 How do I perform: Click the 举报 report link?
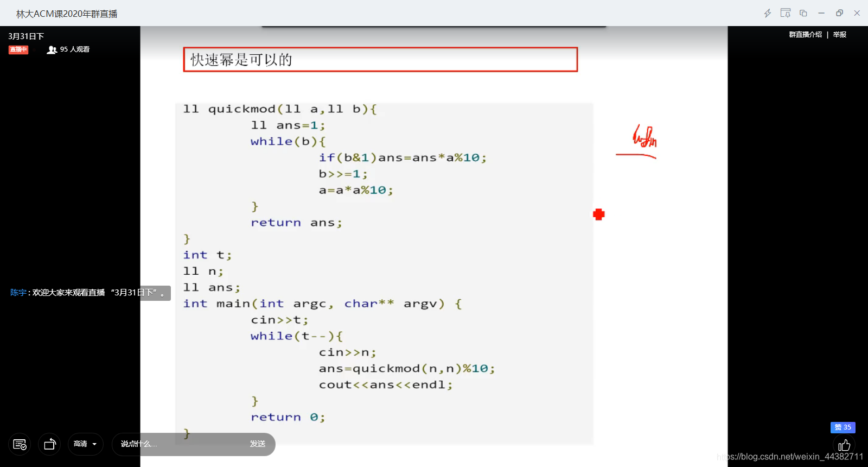[x=840, y=34]
